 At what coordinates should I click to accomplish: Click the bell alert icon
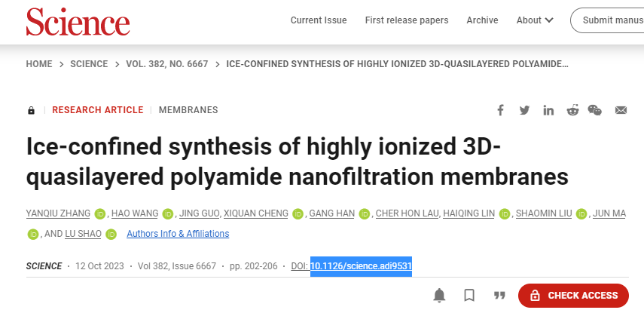(439, 296)
